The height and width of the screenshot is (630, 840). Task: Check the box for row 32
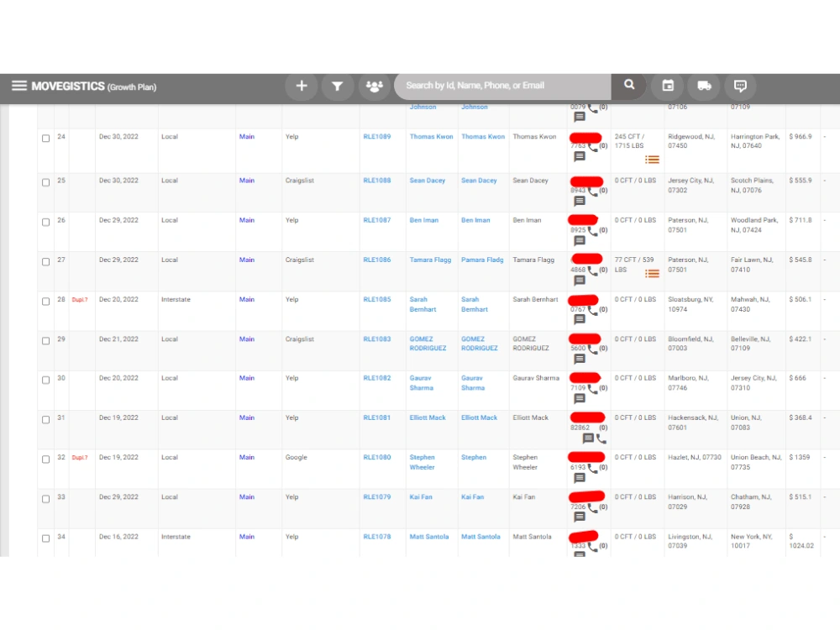coord(46,459)
